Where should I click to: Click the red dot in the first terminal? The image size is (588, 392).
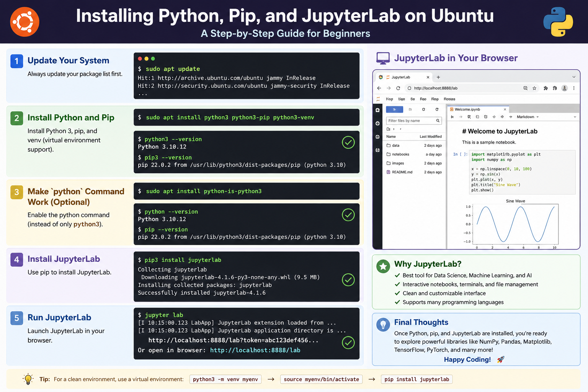point(140,59)
